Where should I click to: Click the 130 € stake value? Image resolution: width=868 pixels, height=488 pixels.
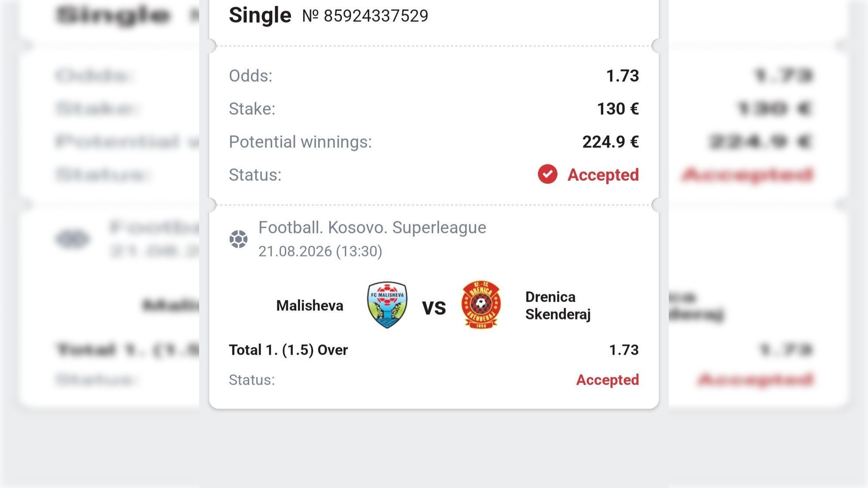pyautogui.click(x=618, y=109)
